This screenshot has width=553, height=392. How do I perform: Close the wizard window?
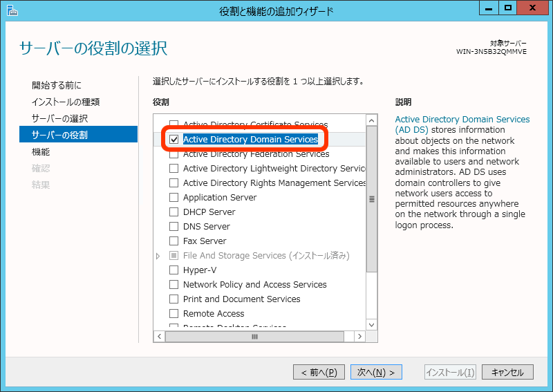(532, 8)
